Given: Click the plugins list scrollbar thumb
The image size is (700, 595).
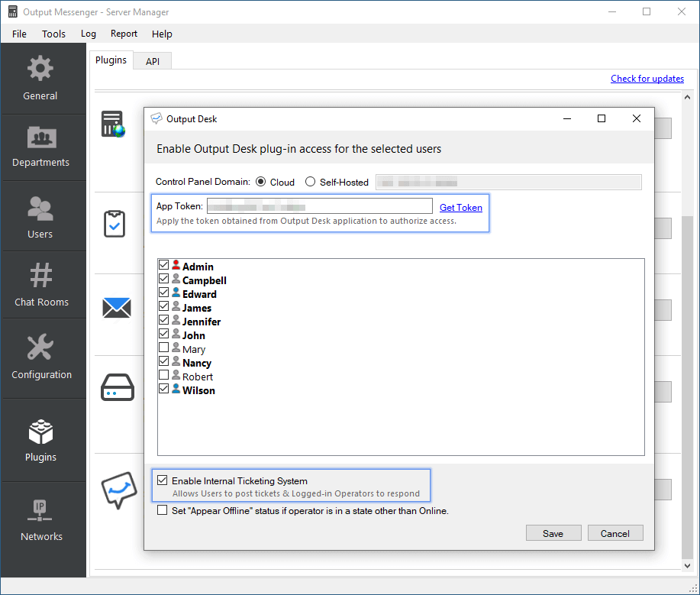Looking at the screenshot, I should point(688,387).
